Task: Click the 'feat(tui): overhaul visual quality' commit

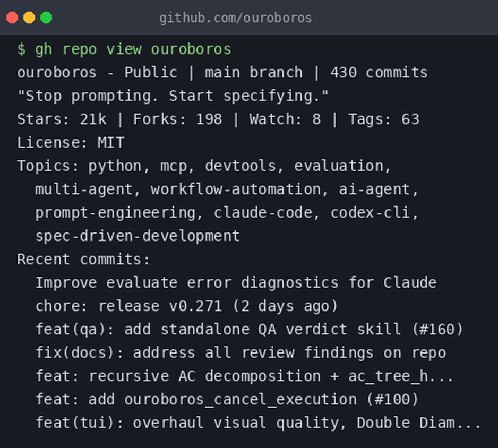Action: pos(258,423)
